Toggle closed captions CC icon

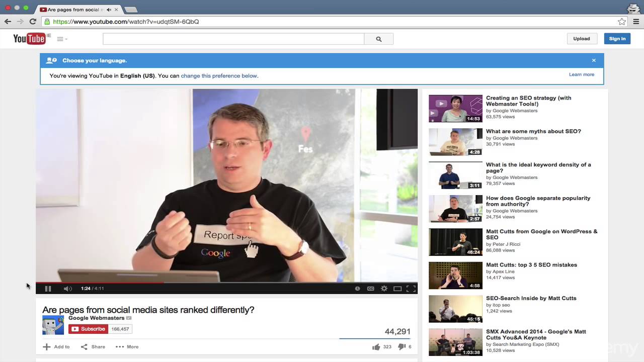(371, 289)
